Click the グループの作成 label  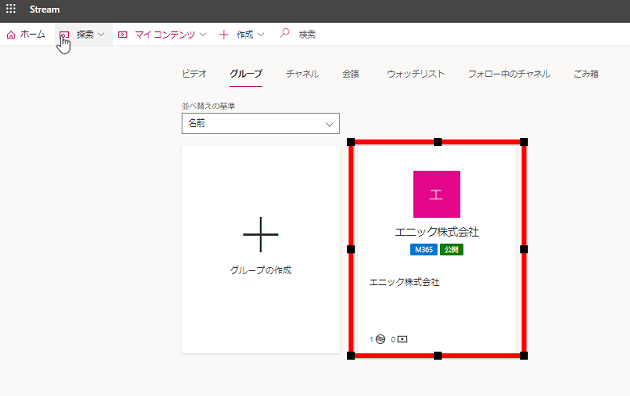[x=260, y=270]
